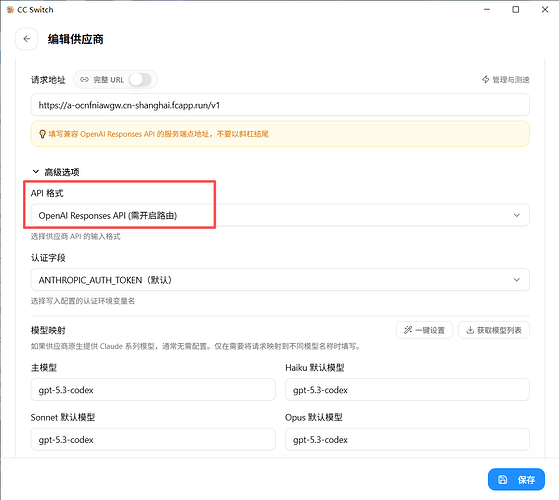The height and width of the screenshot is (500, 559).
Task: Close the CC Switch window
Action: point(545,10)
